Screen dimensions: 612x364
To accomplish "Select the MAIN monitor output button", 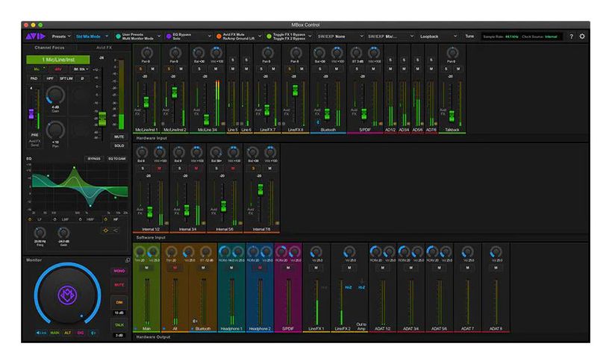I will pyautogui.click(x=54, y=333).
